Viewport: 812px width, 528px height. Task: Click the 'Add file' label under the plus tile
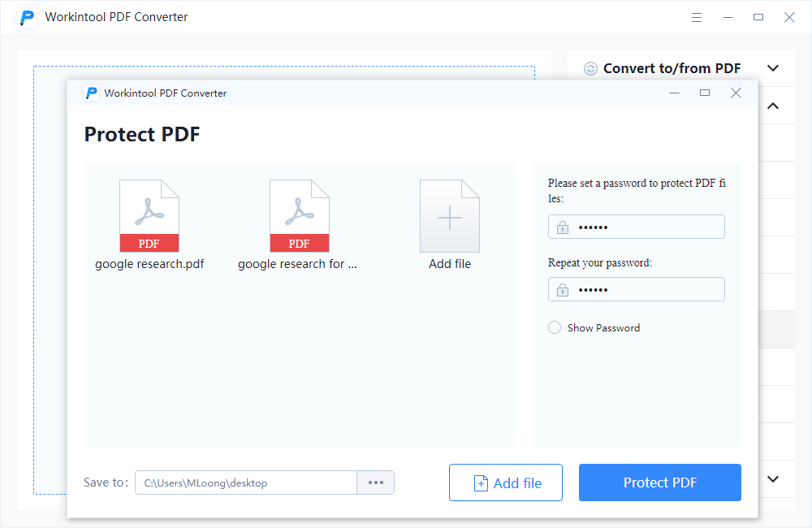point(450,264)
